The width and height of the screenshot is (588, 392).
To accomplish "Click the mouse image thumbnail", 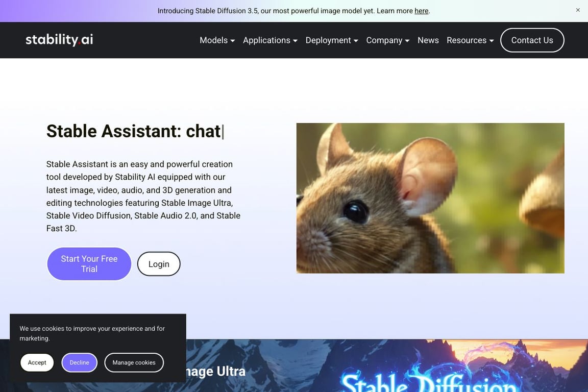I will coord(430,198).
